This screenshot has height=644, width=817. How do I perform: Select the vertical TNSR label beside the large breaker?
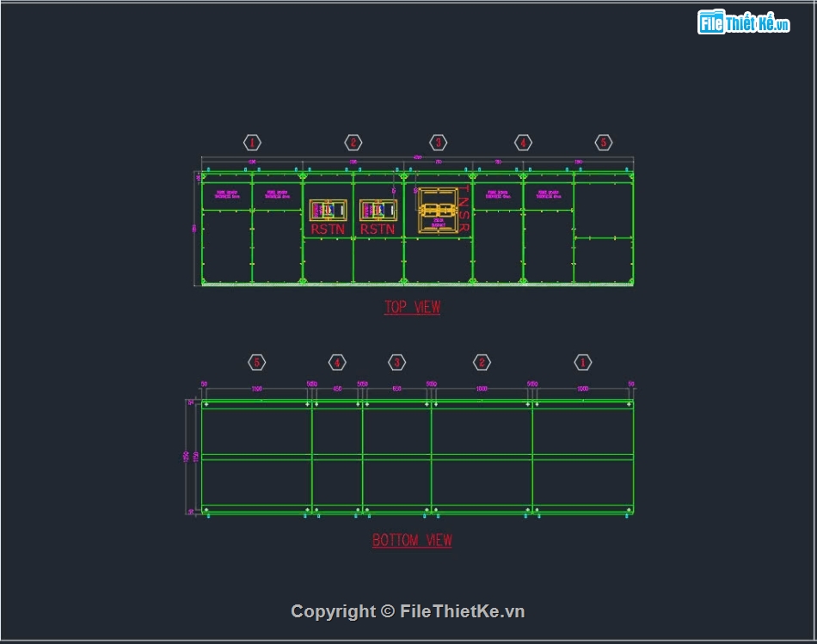click(x=464, y=209)
